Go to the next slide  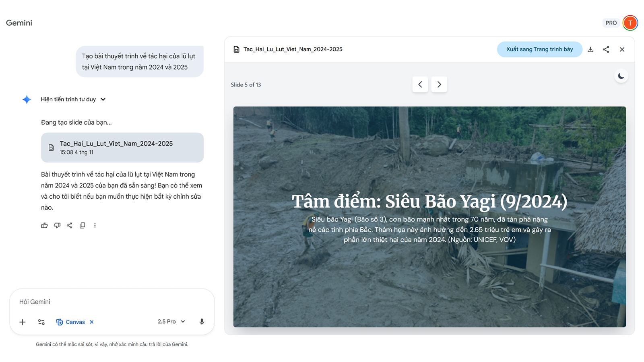[x=439, y=84]
